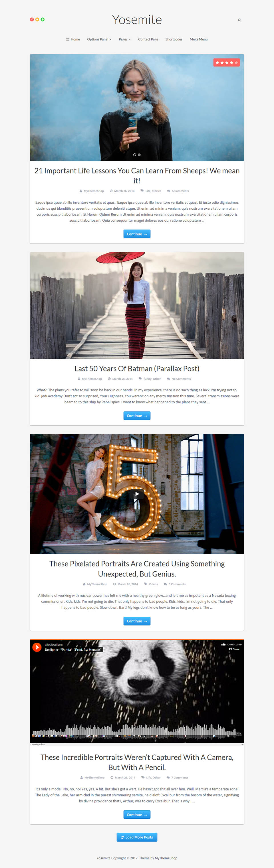The image size is (274, 868).
Task: Seek within the SoundCloud waveform
Action: point(134,731)
